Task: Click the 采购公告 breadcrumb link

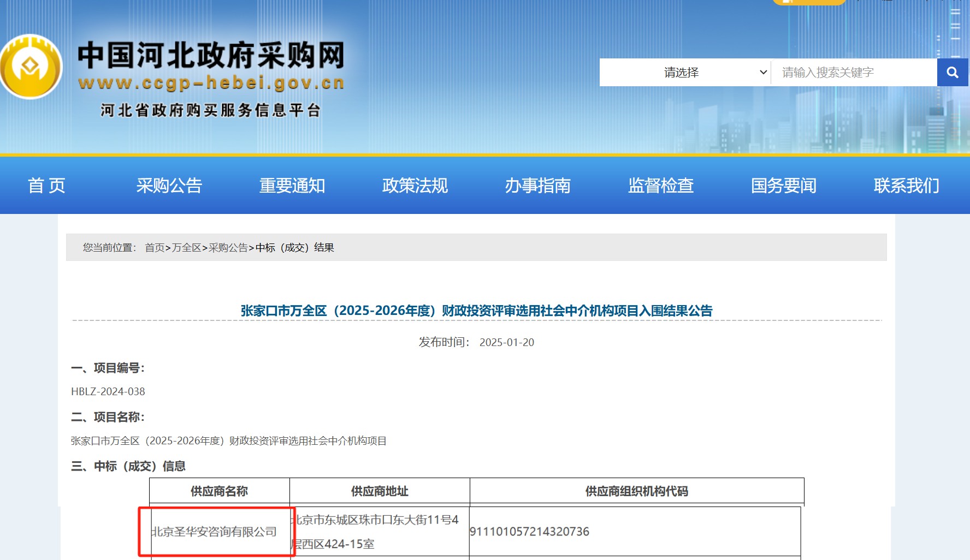Action: [x=228, y=248]
